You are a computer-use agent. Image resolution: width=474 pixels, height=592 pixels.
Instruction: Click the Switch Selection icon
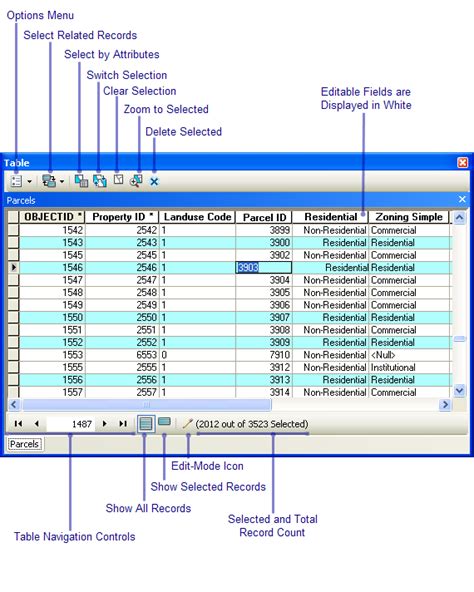point(100,181)
